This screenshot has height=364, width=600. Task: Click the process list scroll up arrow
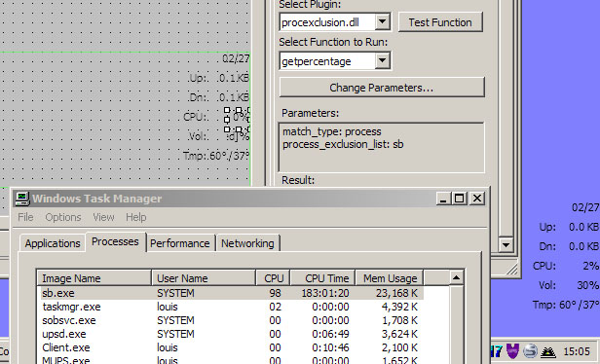pyautogui.click(x=456, y=277)
